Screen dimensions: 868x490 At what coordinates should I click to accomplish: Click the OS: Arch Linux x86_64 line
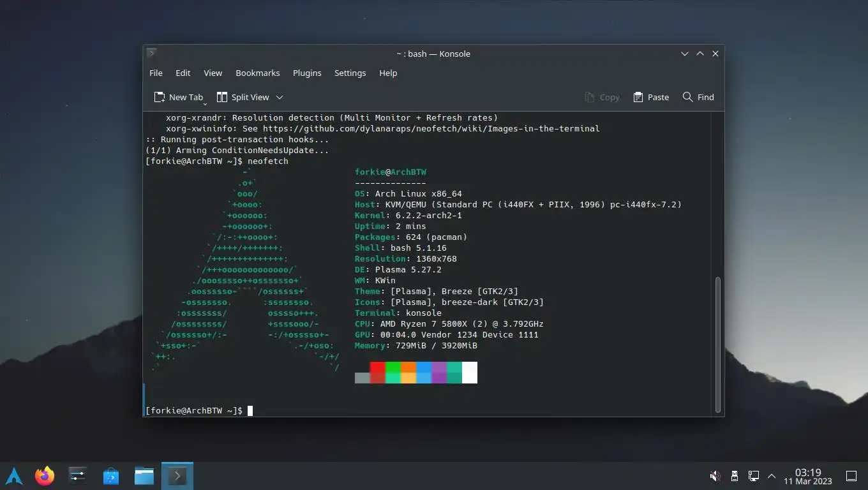[x=408, y=193]
